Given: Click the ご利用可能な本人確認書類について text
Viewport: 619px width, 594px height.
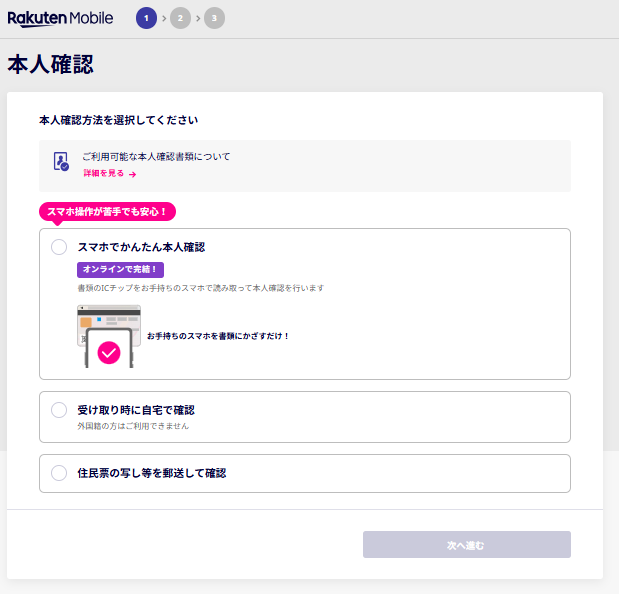Looking at the screenshot, I should click(156, 156).
